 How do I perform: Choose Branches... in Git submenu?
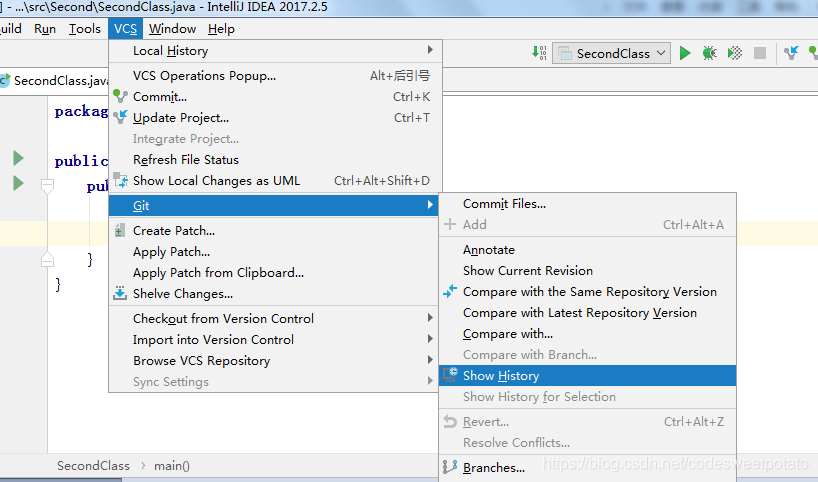point(587,468)
